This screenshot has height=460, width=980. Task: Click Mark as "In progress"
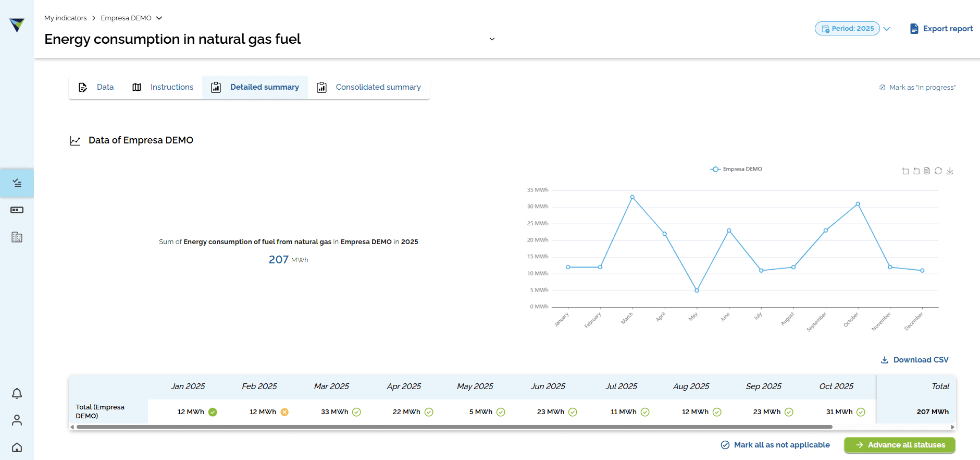[917, 88]
